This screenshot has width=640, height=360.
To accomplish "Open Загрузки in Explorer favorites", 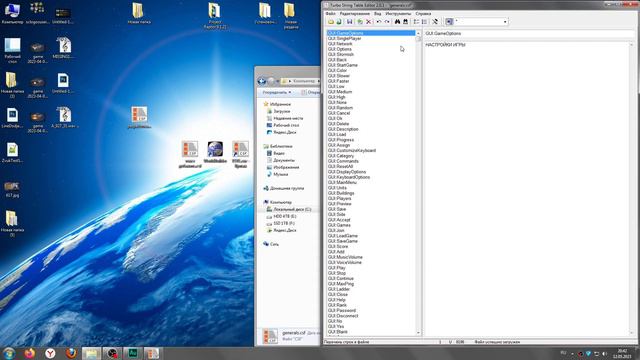I will click(x=282, y=111).
